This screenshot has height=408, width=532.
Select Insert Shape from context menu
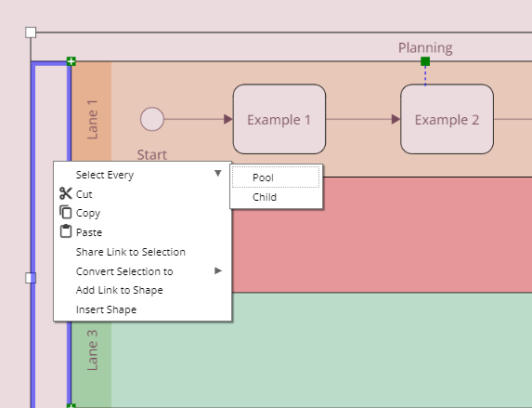click(x=106, y=309)
